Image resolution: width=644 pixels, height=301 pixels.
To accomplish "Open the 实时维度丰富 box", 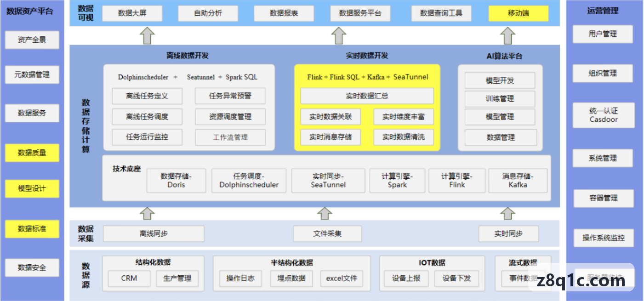I will pyautogui.click(x=404, y=117).
